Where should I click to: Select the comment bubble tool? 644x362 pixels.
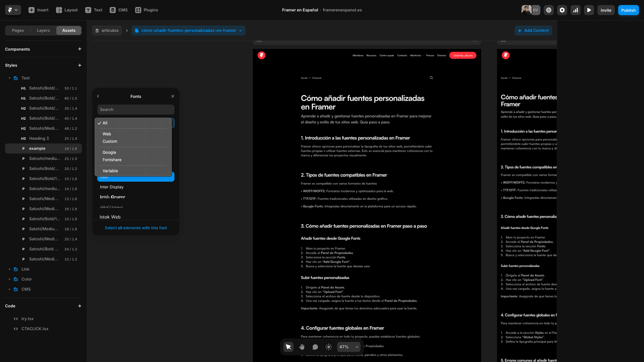coord(315,347)
